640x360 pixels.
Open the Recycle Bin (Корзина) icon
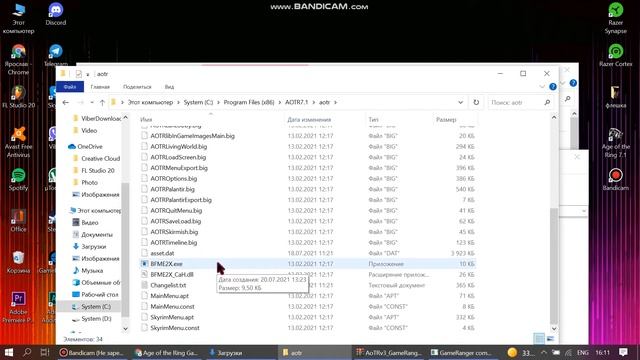pyautogui.click(x=18, y=262)
